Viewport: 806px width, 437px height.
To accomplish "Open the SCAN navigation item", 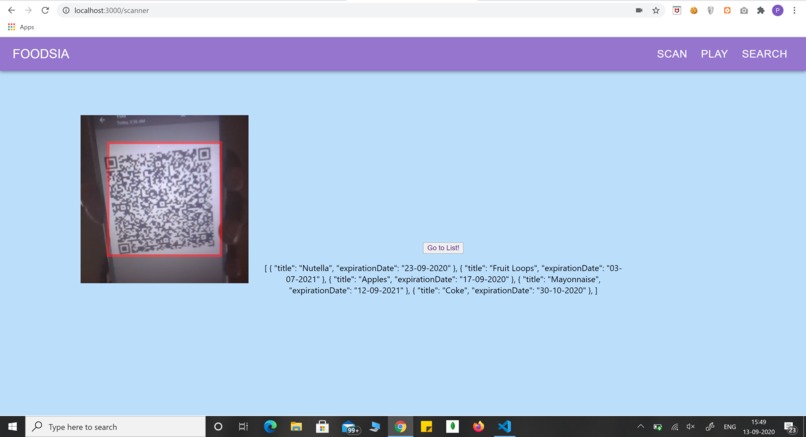I will point(672,54).
